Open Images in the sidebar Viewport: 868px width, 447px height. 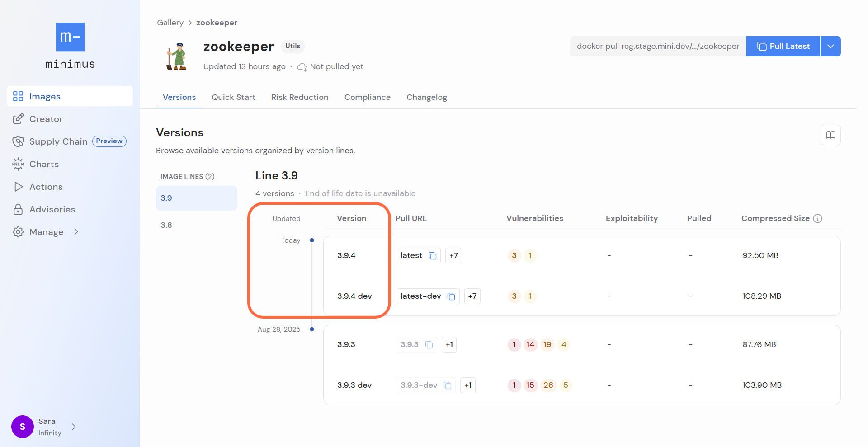tap(70, 96)
